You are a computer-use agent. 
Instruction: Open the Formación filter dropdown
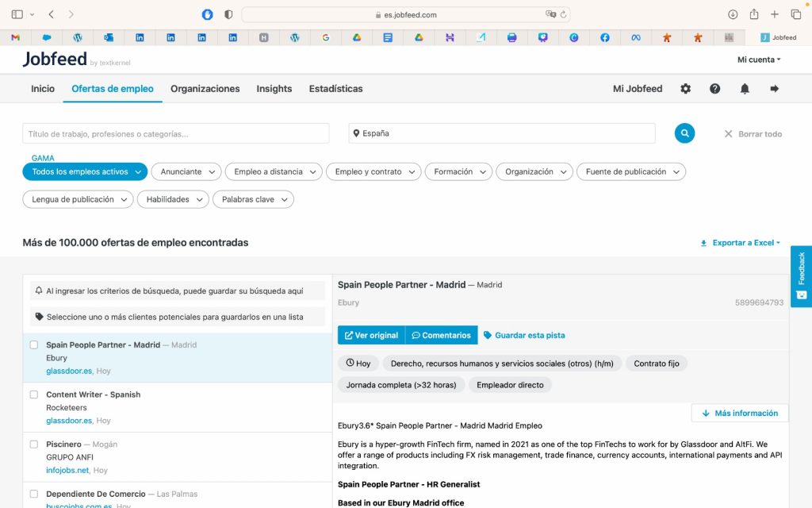click(x=458, y=171)
